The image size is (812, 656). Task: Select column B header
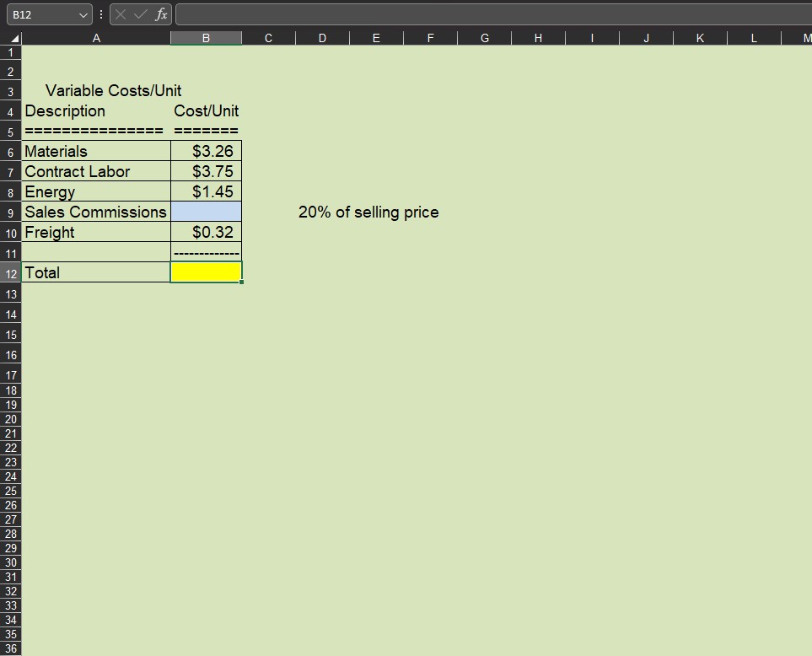click(x=206, y=38)
